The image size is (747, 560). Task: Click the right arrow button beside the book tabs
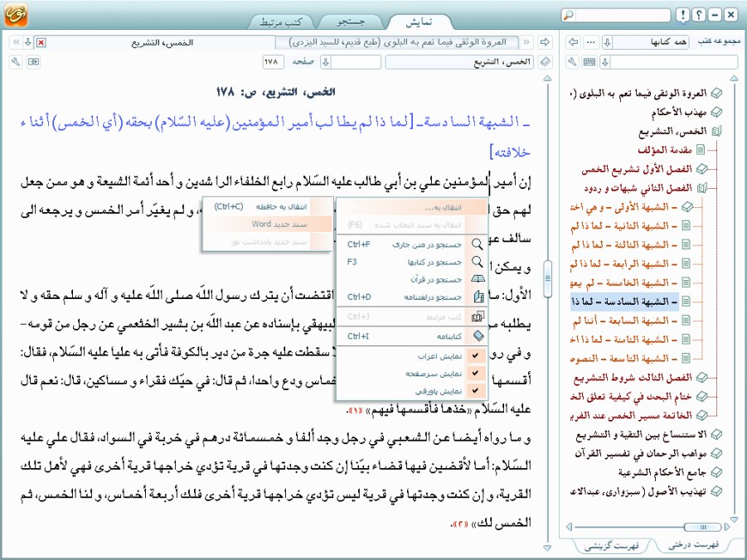pos(545,42)
